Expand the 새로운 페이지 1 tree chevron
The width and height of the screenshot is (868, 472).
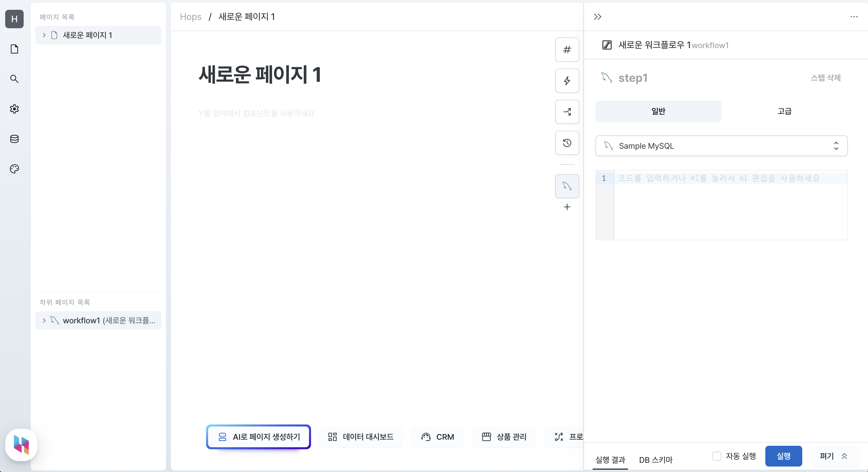click(44, 35)
